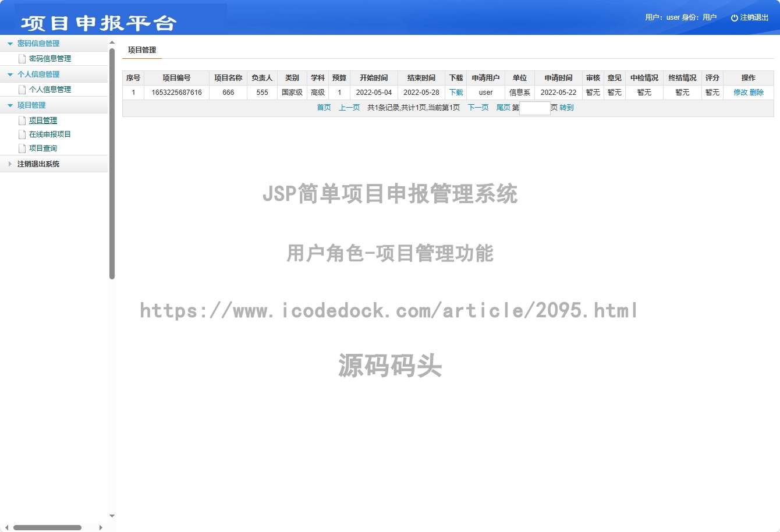Select the 项目管理 tab above the table
This screenshot has width=780, height=532.
(x=142, y=50)
